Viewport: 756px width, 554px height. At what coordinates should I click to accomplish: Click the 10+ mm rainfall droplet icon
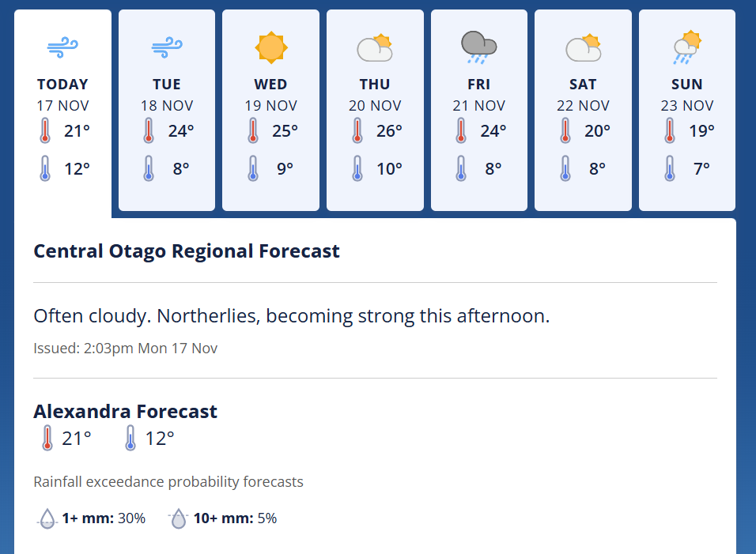tap(179, 519)
